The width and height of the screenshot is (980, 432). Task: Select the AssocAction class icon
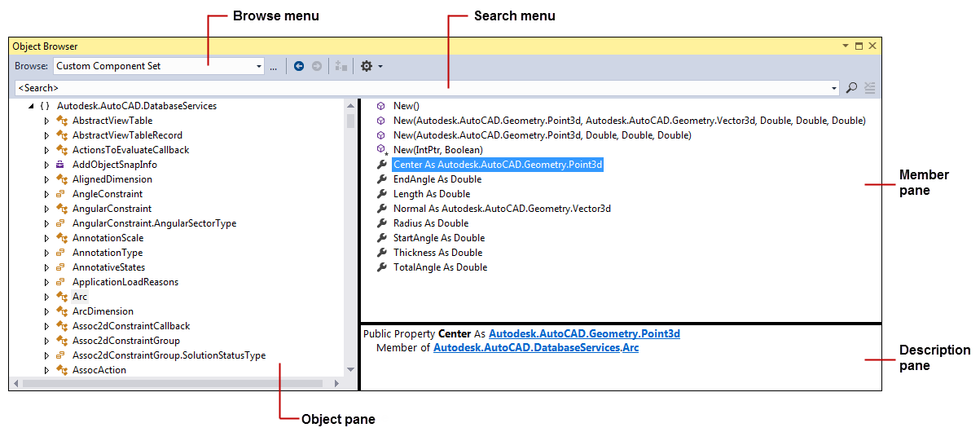[x=61, y=370]
